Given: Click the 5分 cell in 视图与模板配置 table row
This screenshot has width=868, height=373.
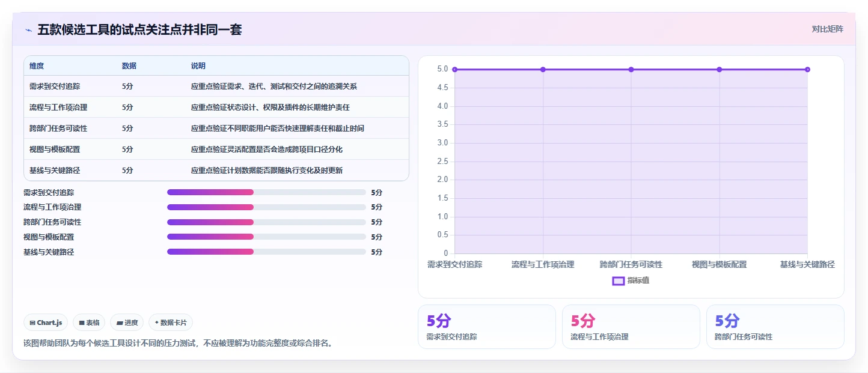Looking at the screenshot, I should [127, 150].
